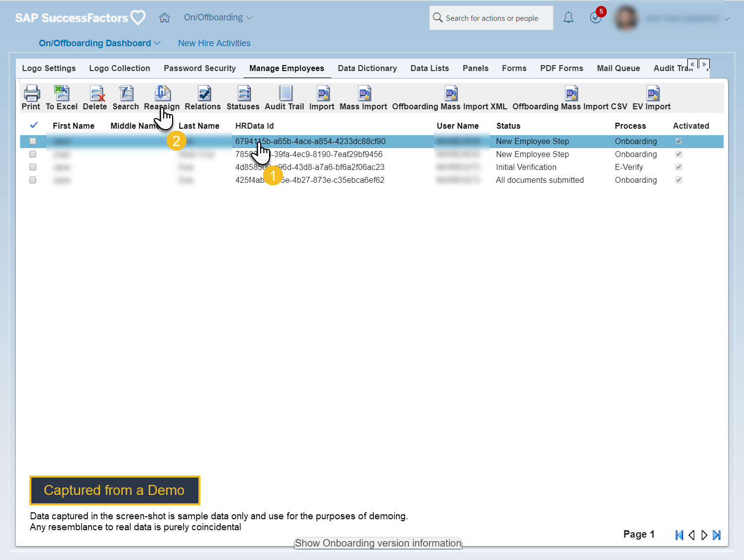Sort by Process column header
The image size is (744, 560).
pyautogui.click(x=630, y=126)
